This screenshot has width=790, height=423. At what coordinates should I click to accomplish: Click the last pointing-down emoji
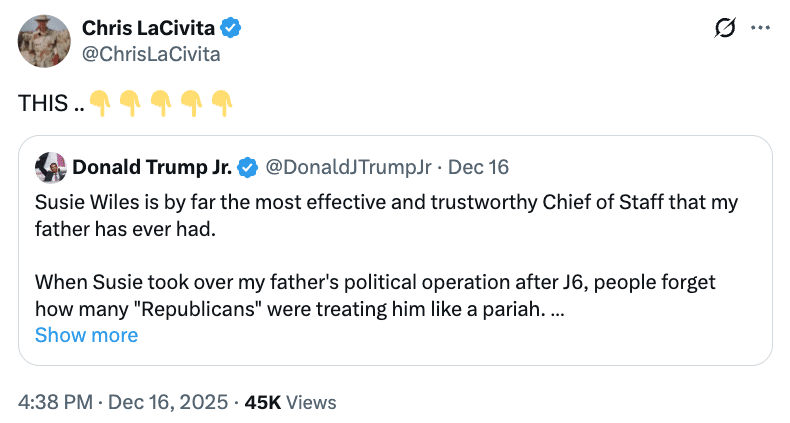(x=222, y=102)
